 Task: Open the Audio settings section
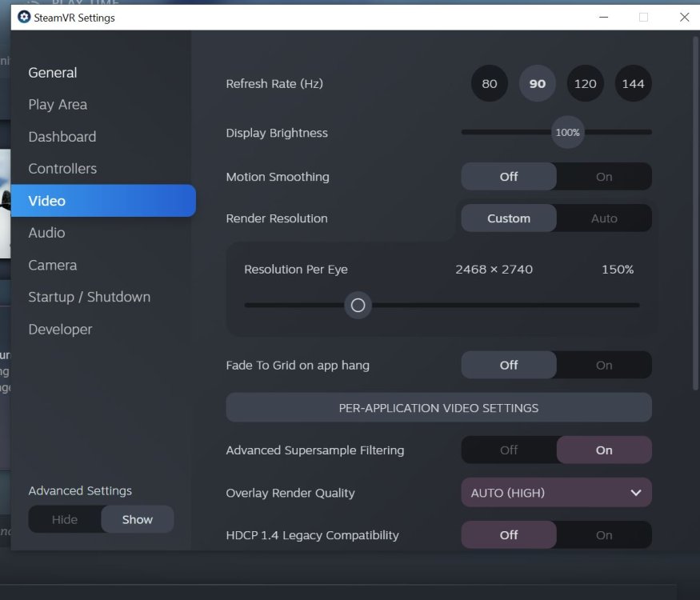pyautogui.click(x=46, y=233)
